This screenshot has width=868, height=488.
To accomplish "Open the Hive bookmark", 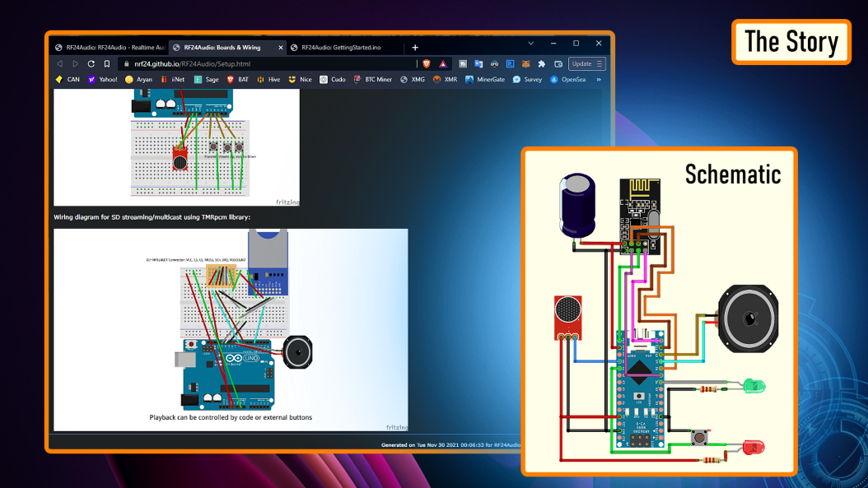I will tap(268, 80).
